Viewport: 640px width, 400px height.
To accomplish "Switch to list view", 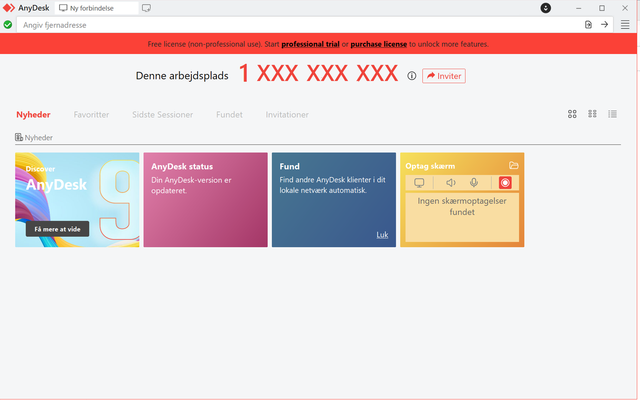I will (x=612, y=114).
